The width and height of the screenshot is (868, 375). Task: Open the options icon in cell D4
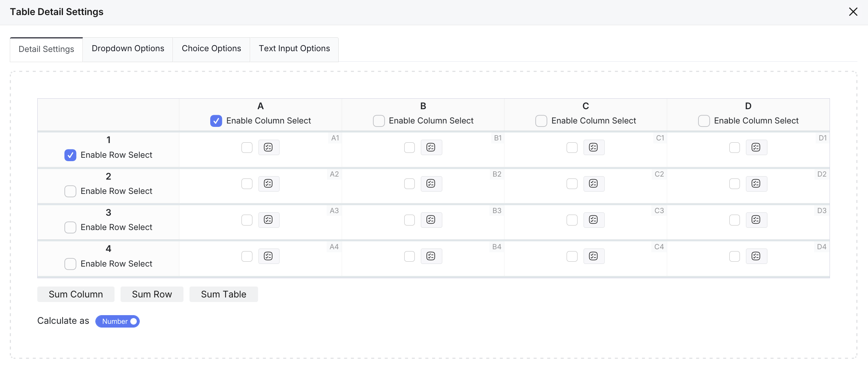pyautogui.click(x=756, y=256)
